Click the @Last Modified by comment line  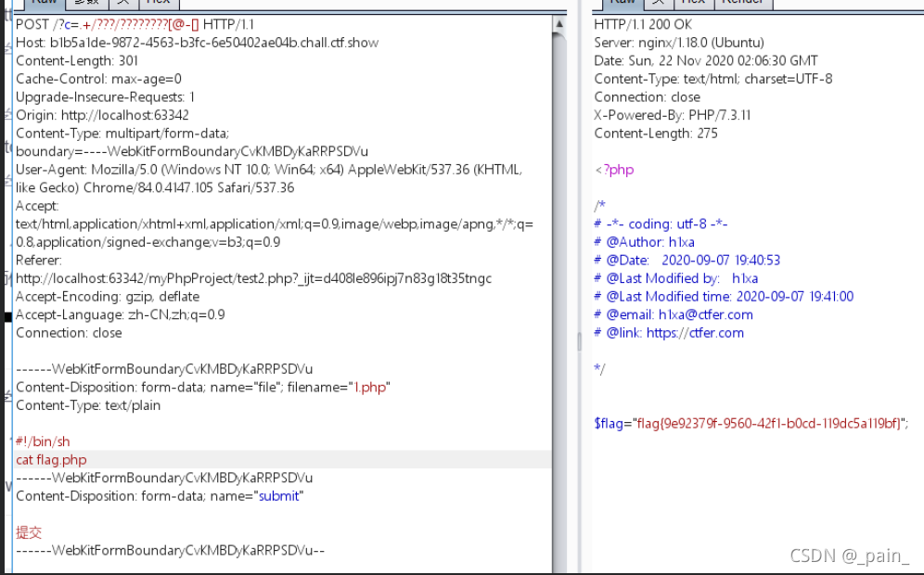click(676, 278)
